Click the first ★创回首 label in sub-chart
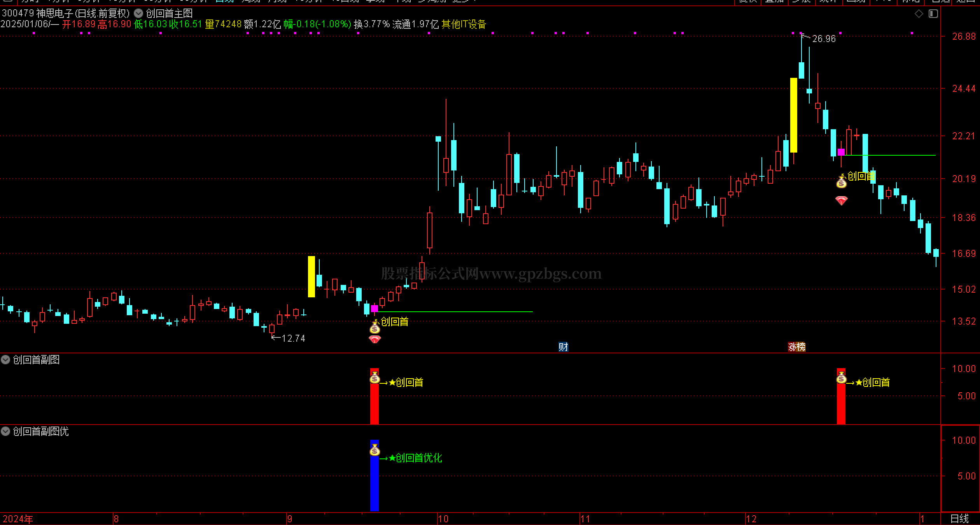 406,383
